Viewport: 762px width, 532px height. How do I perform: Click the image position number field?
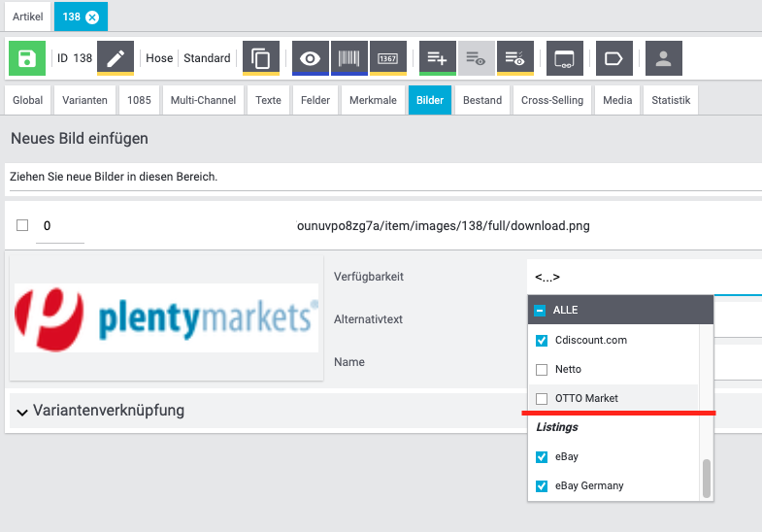60,227
